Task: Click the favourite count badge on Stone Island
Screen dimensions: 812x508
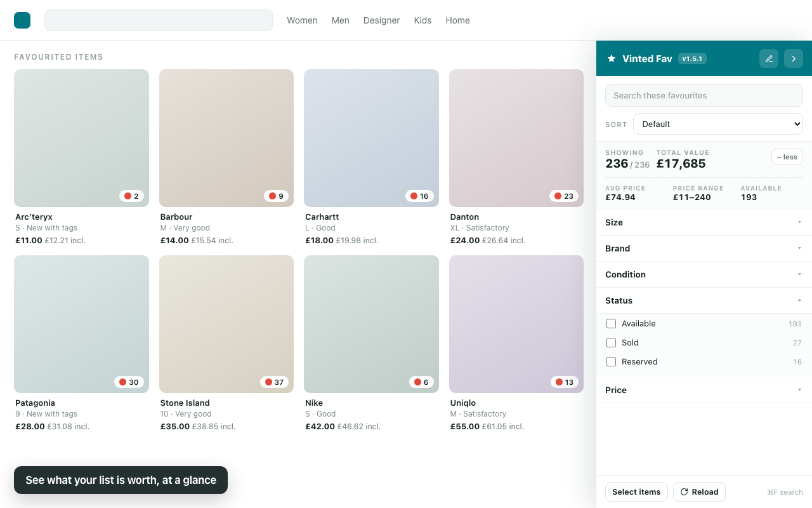Action: pyautogui.click(x=274, y=382)
